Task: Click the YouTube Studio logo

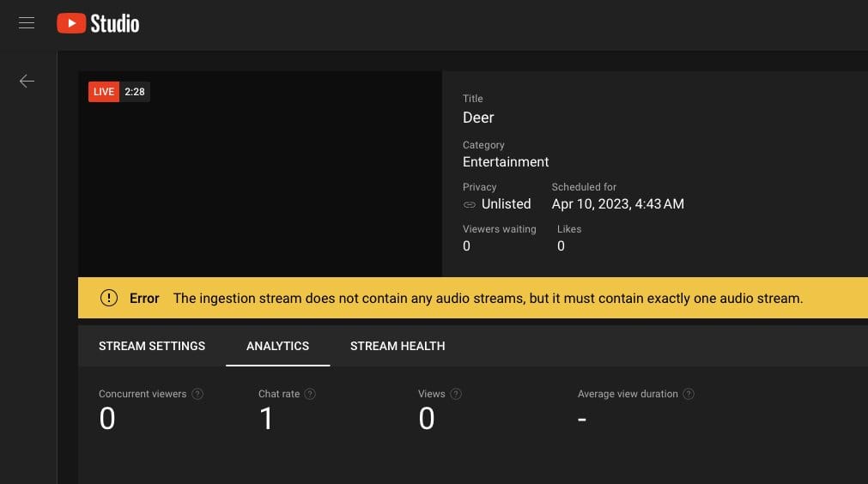Action: pyautogui.click(x=98, y=23)
